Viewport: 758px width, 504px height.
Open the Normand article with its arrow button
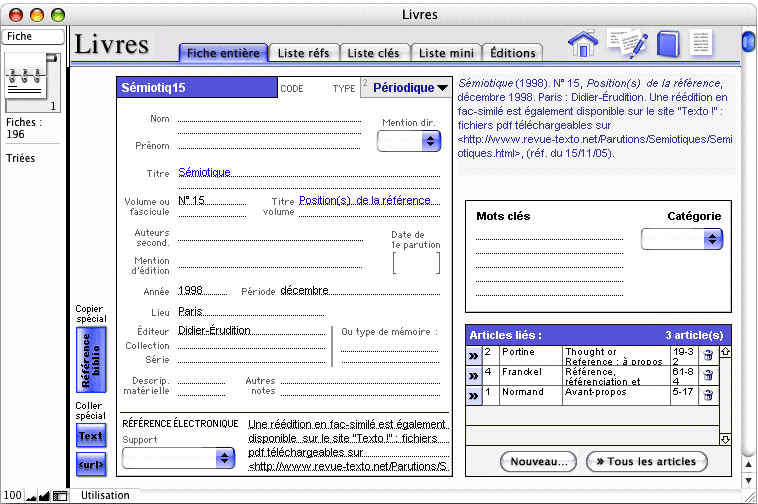(473, 396)
